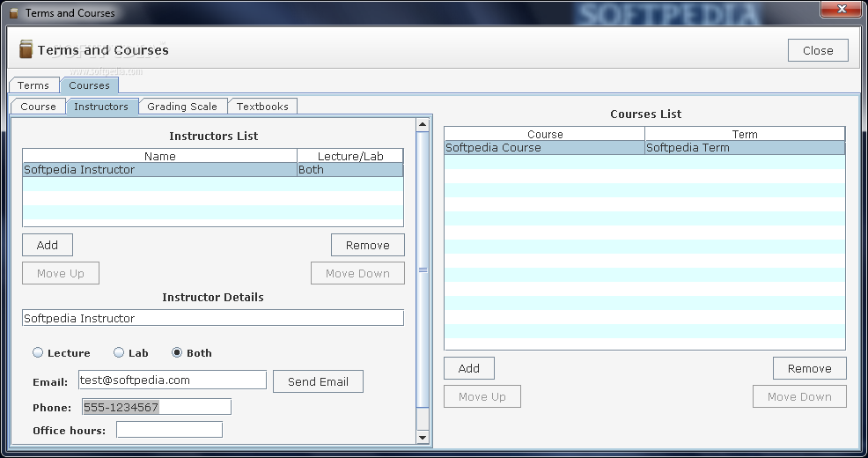Click the scroll down arrow in instructors panel
This screenshot has height=458, width=868.
point(423,437)
